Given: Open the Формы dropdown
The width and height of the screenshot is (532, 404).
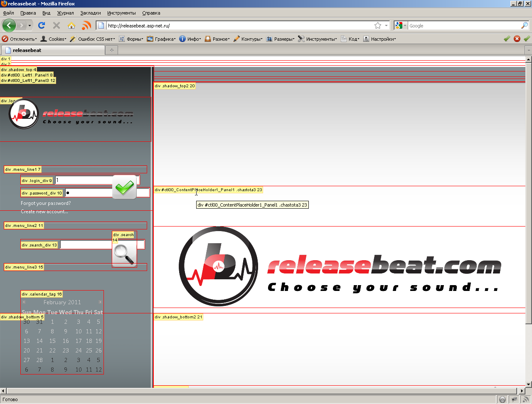Looking at the screenshot, I should 131,39.
